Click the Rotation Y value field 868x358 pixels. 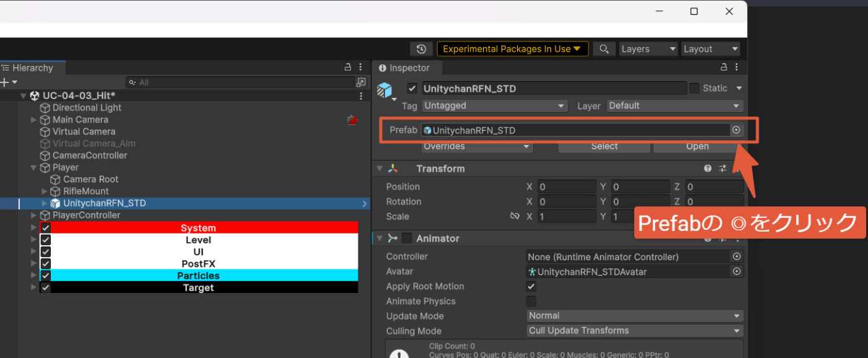(639, 202)
